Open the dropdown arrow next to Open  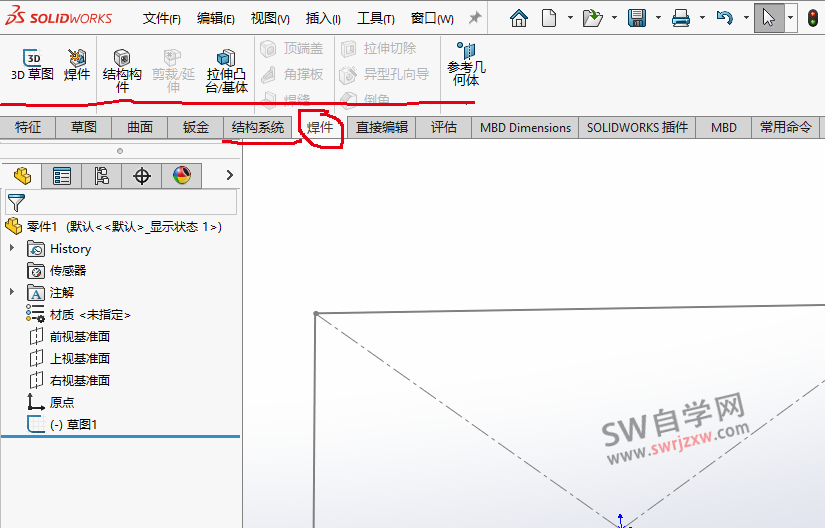614,18
